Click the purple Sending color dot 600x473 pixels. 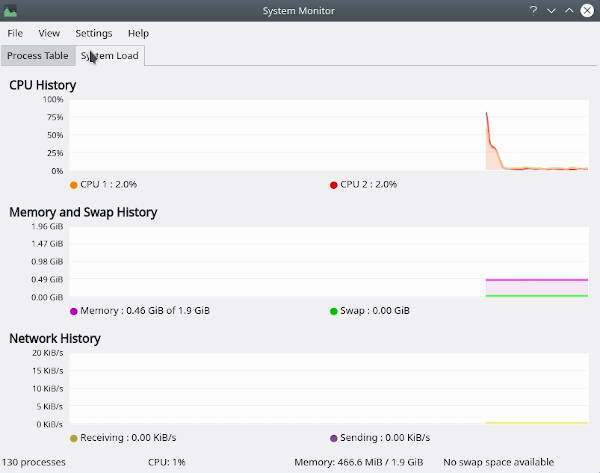(x=334, y=438)
